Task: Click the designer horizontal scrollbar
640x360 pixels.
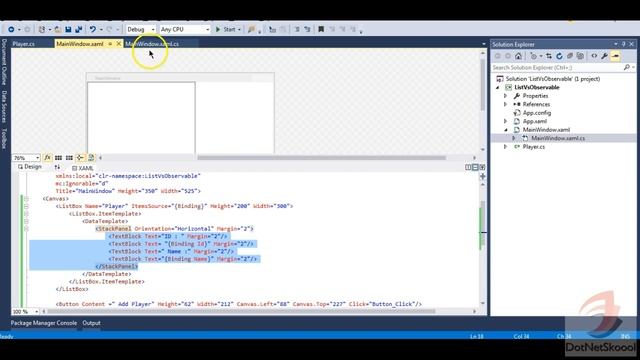Action: [322, 158]
